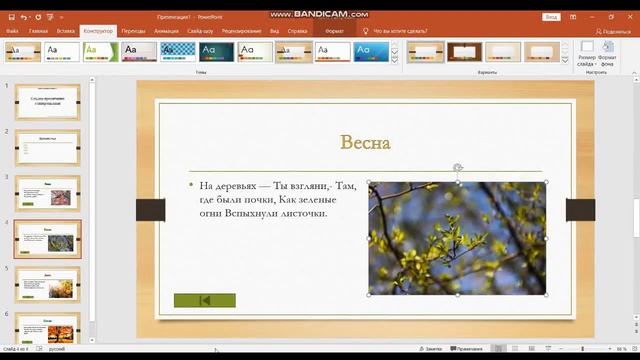
Task: Switch to the Справка ribbon tab
Action: pos(297,31)
